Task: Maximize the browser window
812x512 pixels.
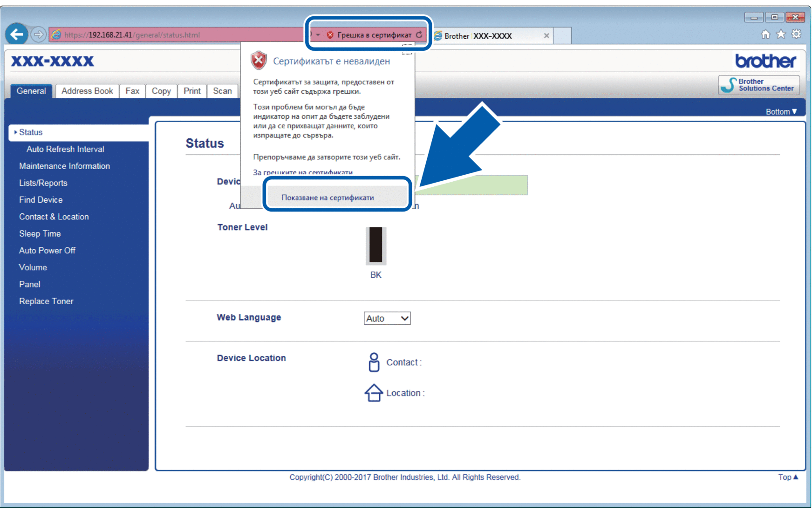Action: point(774,17)
